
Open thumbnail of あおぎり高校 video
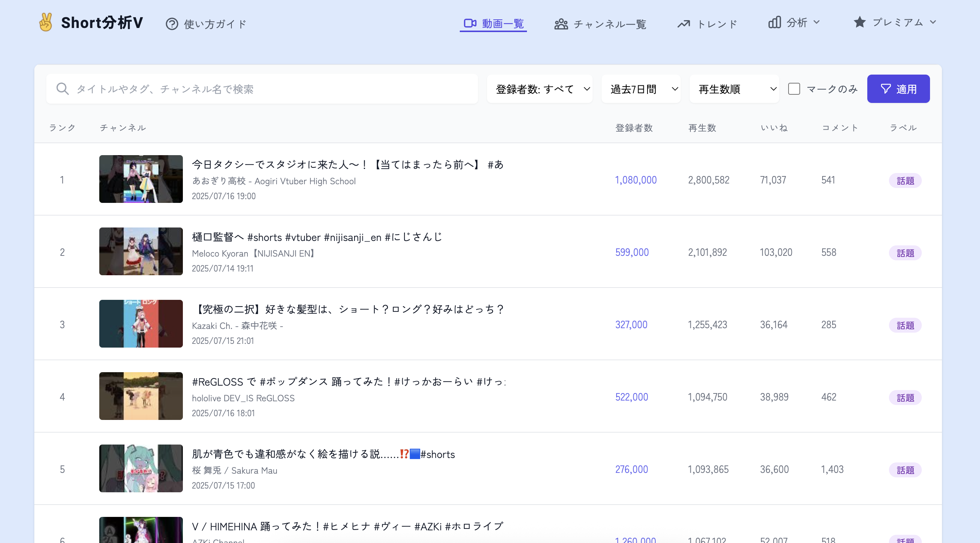[x=141, y=179]
